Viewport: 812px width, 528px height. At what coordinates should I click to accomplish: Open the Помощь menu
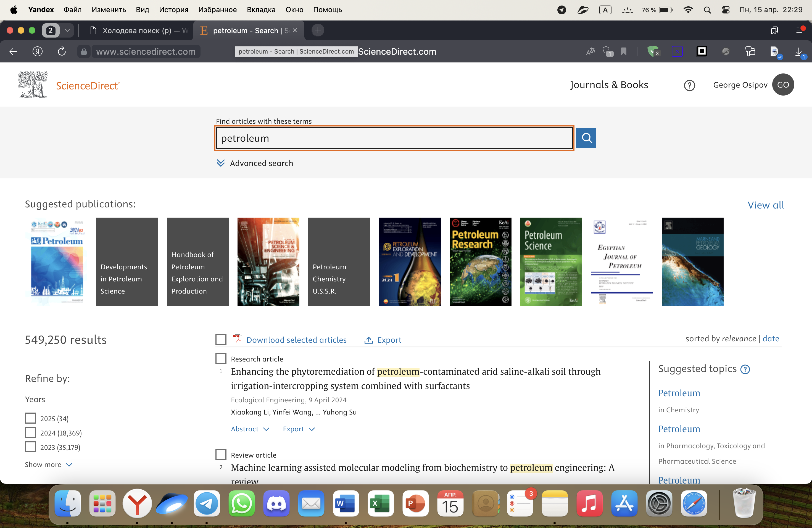(327, 10)
